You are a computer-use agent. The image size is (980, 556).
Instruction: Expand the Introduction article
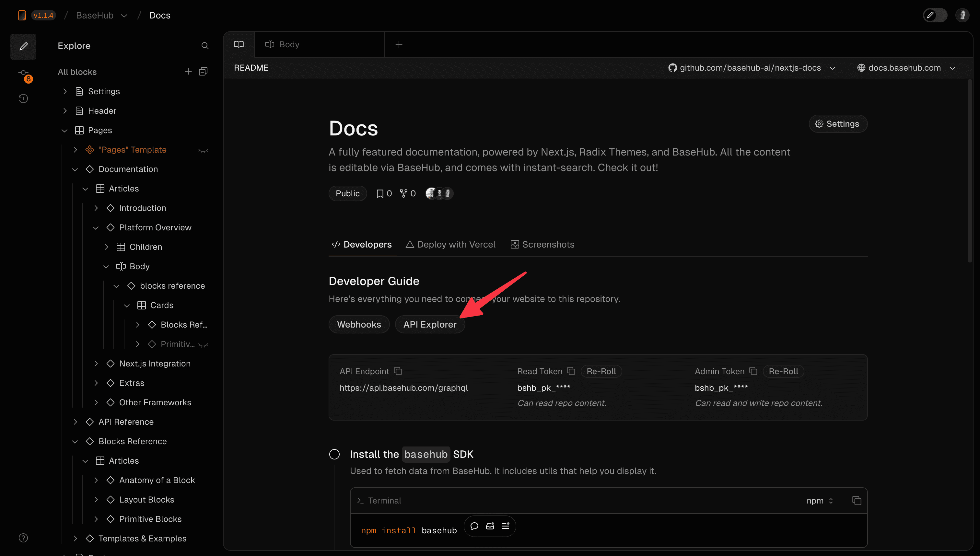click(x=96, y=208)
